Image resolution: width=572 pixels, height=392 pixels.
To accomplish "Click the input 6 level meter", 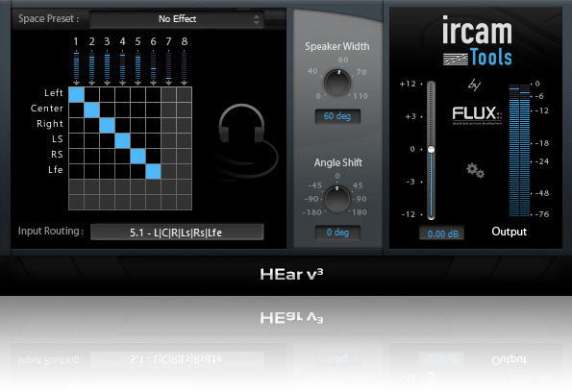I will coord(153,66).
